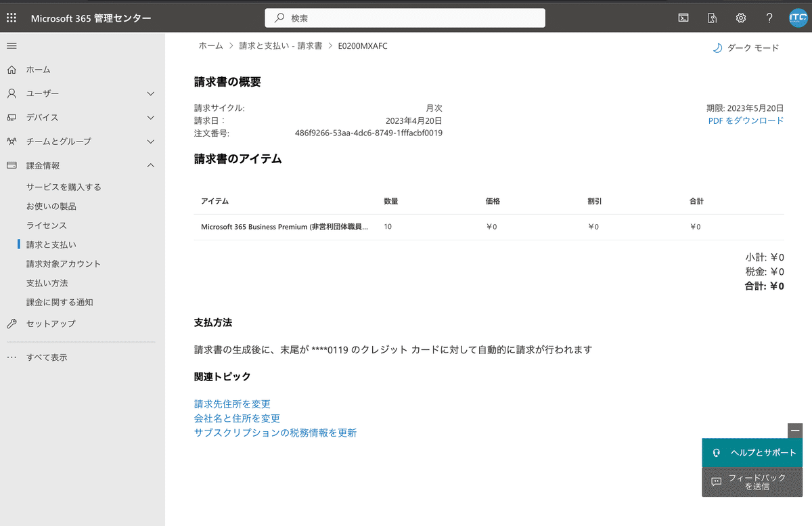Screen dimensions: 812x526
Task: Click the Devices icon in sidebar
Action: tap(12, 117)
